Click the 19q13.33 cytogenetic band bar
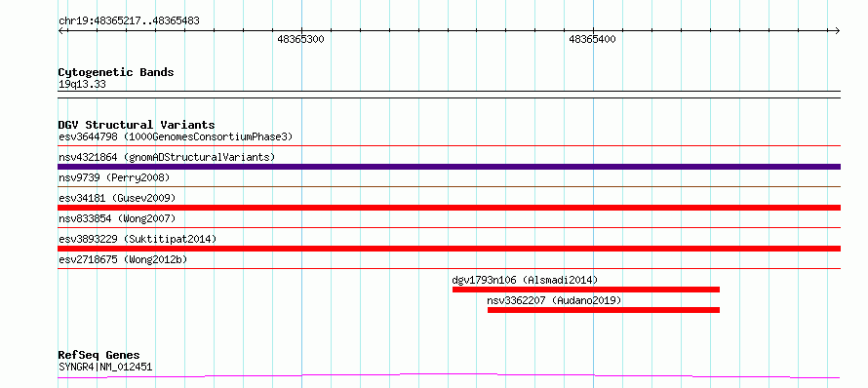 coord(449,95)
